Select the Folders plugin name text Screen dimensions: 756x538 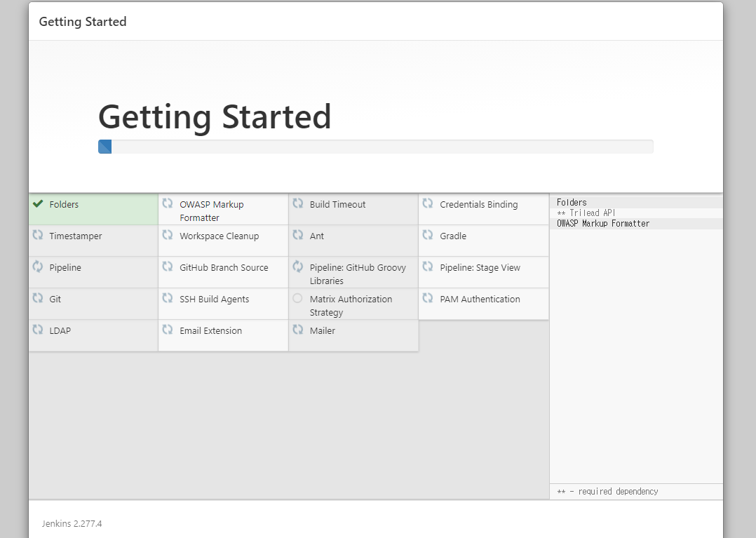pos(64,204)
